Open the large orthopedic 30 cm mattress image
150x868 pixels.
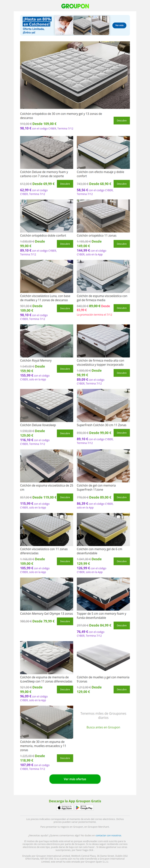click(x=75, y=75)
